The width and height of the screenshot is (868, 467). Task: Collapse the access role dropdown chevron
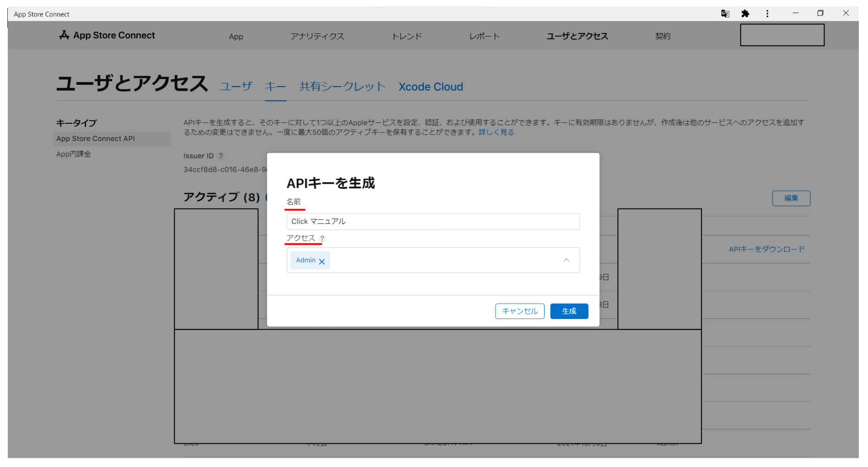(566, 260)
